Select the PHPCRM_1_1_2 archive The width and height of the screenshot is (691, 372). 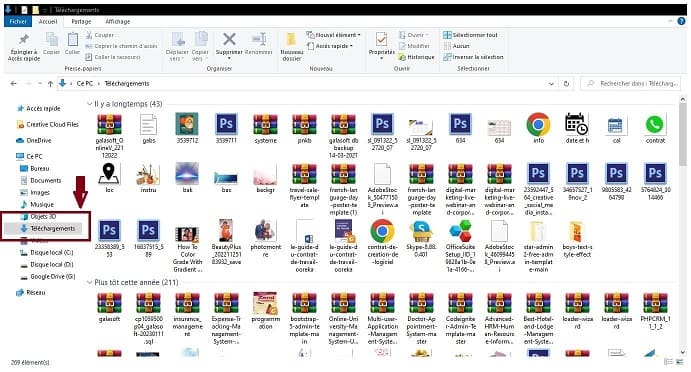(x=655, y=311)
